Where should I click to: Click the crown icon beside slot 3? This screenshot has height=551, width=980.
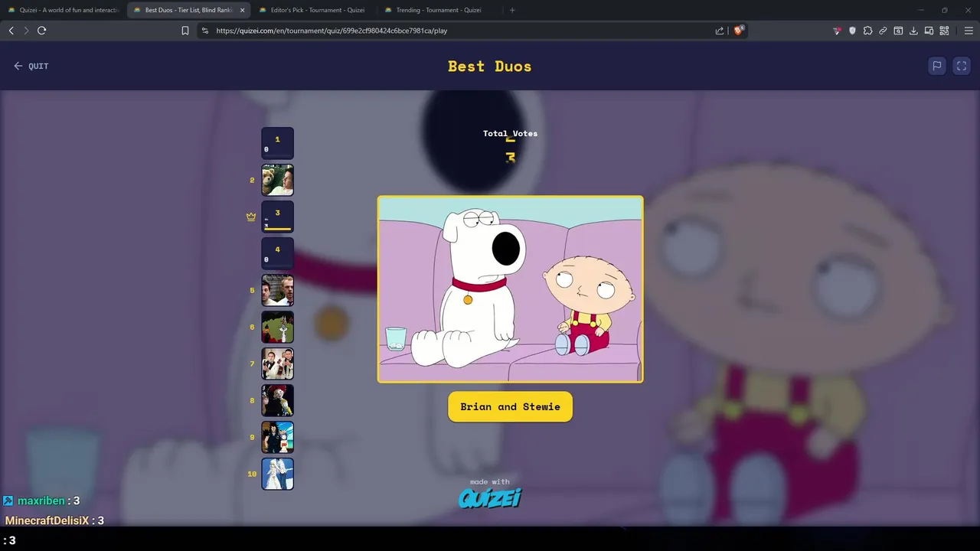pos(251,217)
